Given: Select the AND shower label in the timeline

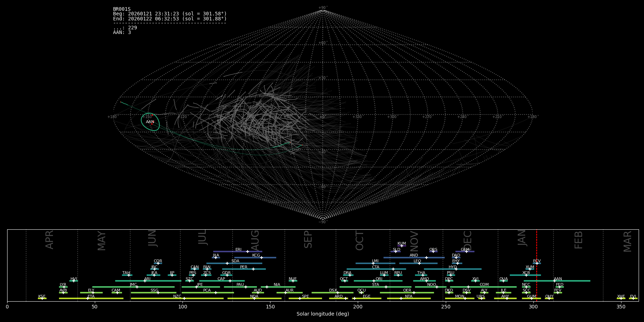Looking at the screenshot, I should (x=414, y=255).
